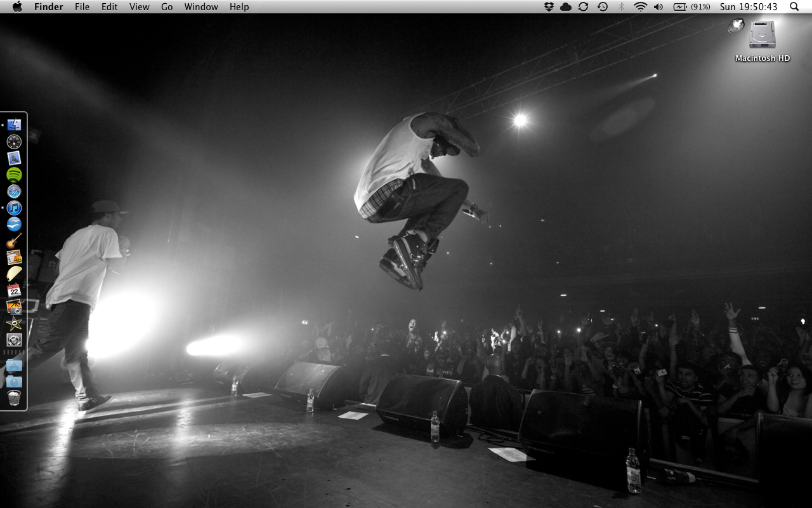Image resolution: width=812 pixels, height=508 pixels.
Task: Click the clock showing Sun 19:50:43
Action: coord(749,6)
